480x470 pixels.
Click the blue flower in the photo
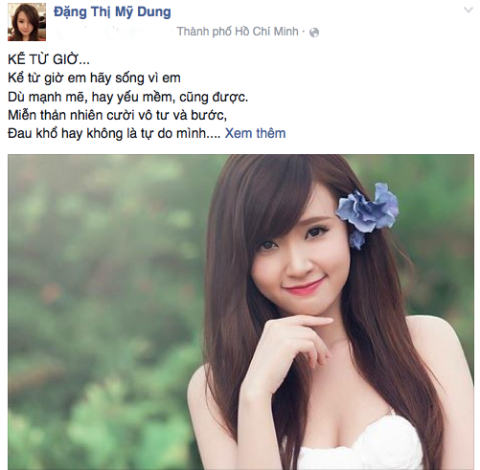point(367,213)
